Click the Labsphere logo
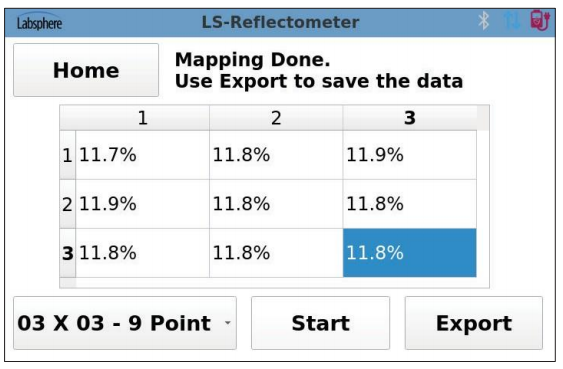 point(39,22)
